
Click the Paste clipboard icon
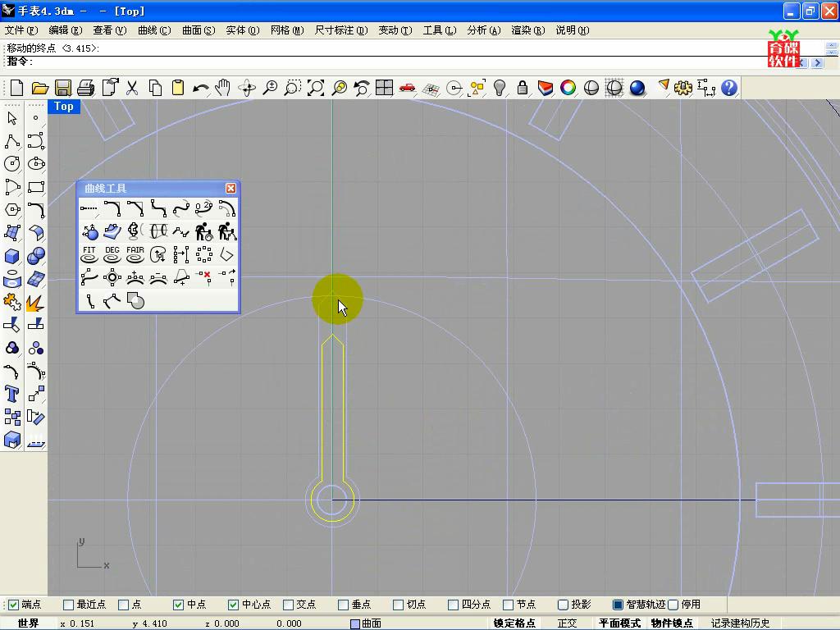178,87
